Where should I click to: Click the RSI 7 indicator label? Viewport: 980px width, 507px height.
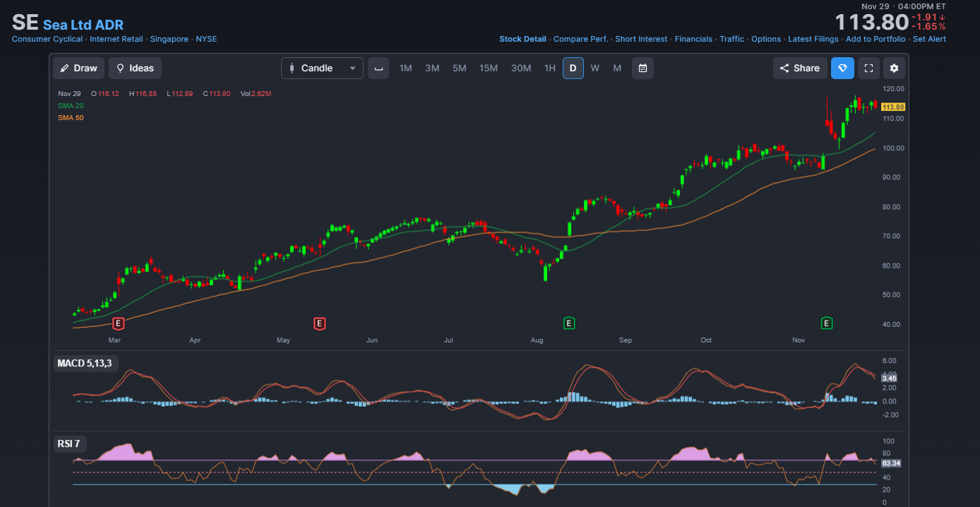coord(68,443)
